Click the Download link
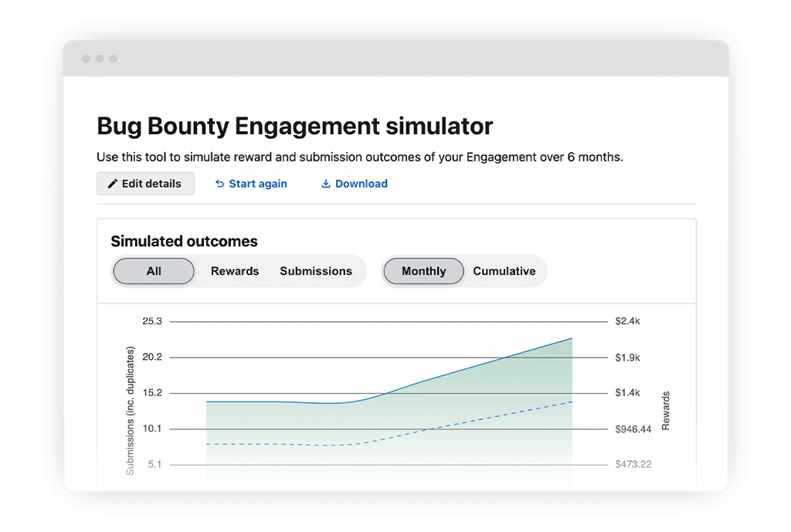The height and width of the screenshot is (532, 791). coord(362,184)
